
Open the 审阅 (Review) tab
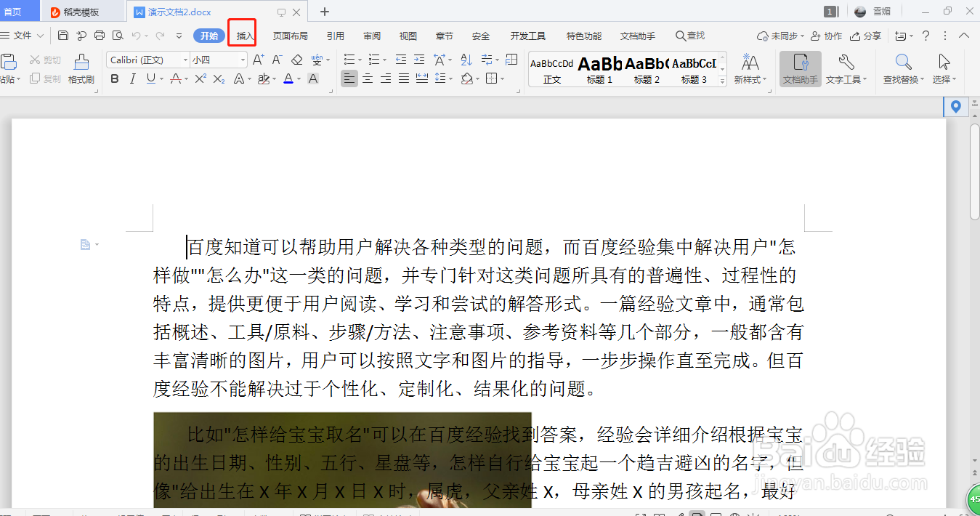(x=372, y=36)
